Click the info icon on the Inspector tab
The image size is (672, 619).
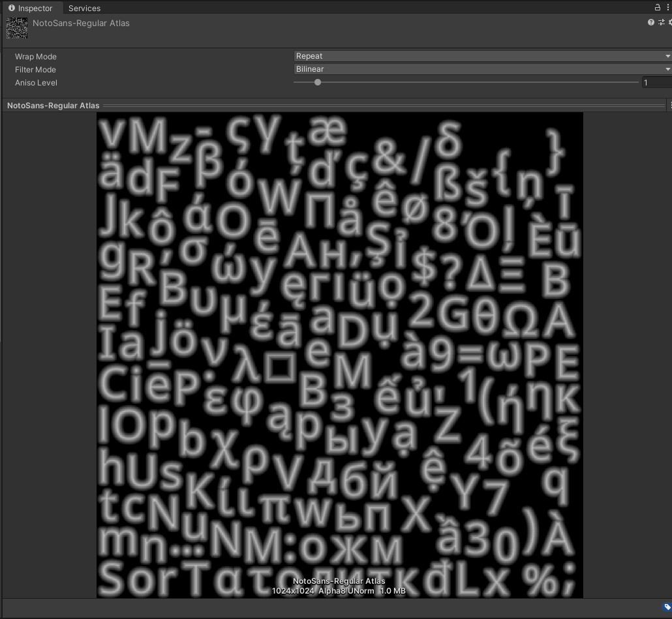click(11, 8)
